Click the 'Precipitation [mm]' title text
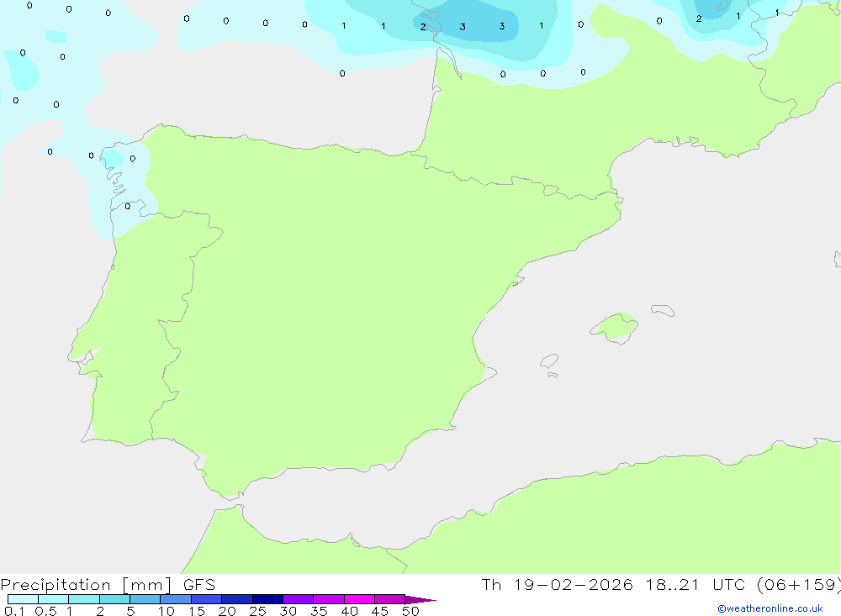Viewport: 841px width, 616px height. (x=87, y=585)
